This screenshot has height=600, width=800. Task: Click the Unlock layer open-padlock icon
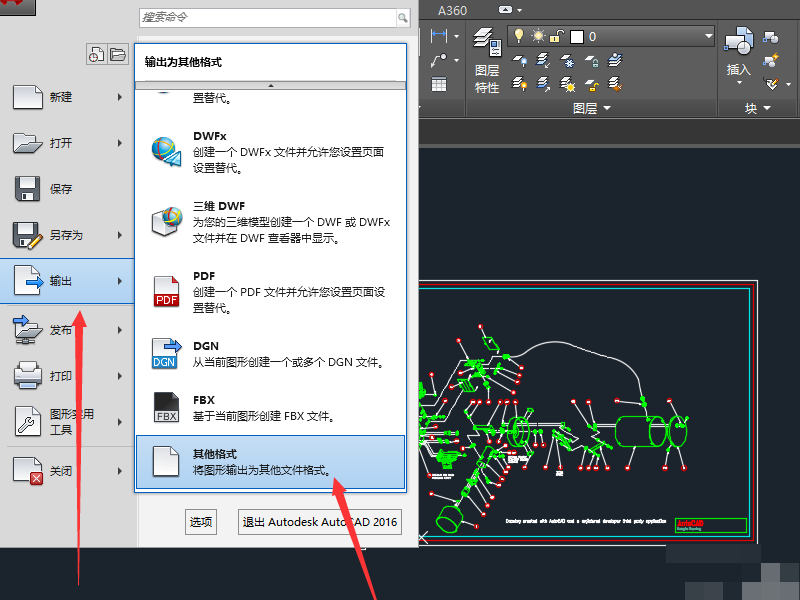pos(591,84)
